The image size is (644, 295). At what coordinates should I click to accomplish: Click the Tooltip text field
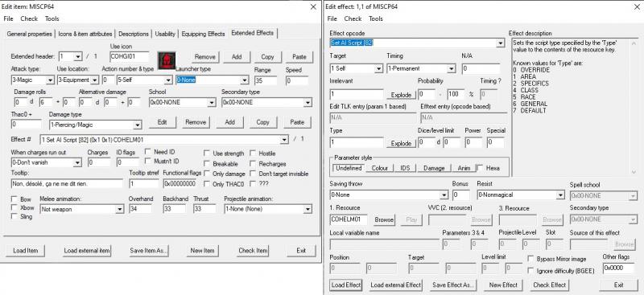[x=67, y=184]
